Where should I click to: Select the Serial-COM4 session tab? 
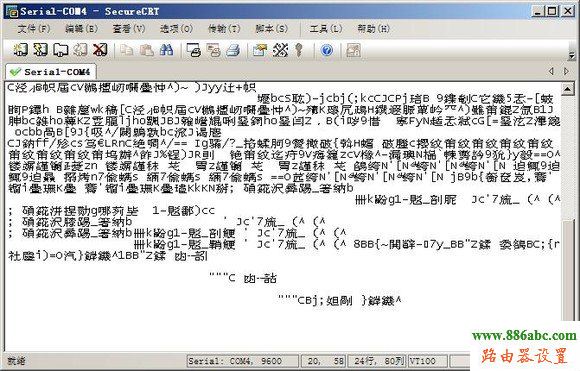tap(51, 71)
